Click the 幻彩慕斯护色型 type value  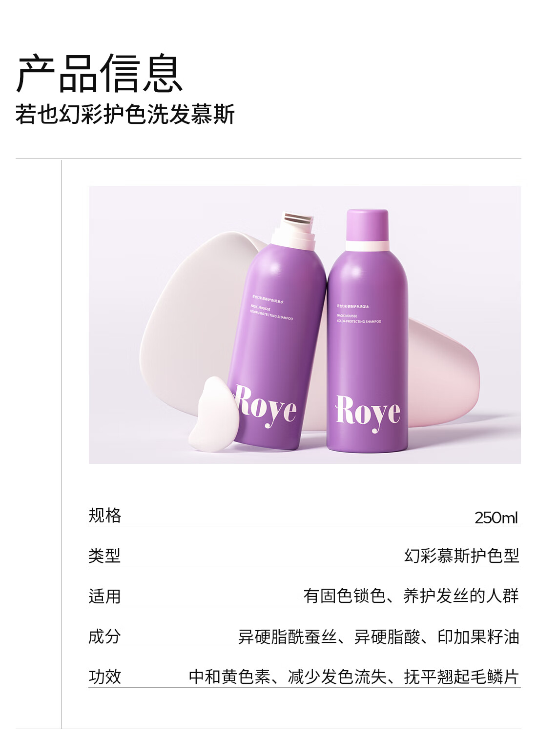pos(461,556)
